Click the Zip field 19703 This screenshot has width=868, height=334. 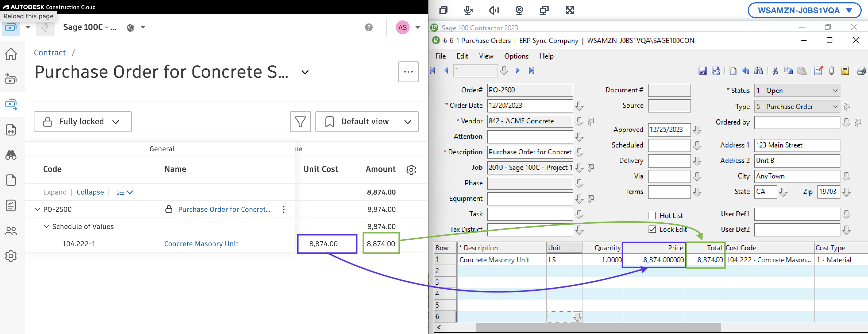click(x=829, y=192)
